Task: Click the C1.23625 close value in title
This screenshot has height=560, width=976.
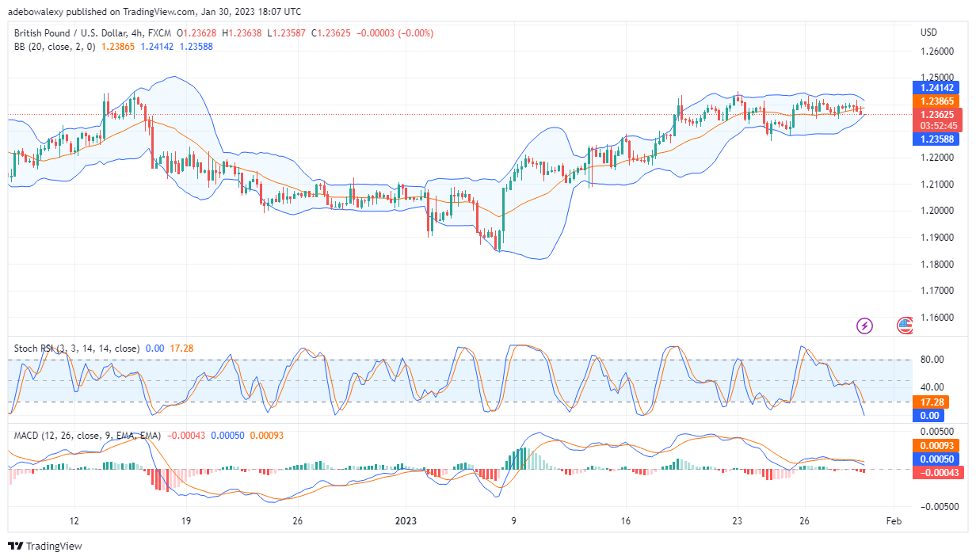Action: pyautogui.click(x=332, y=33)
